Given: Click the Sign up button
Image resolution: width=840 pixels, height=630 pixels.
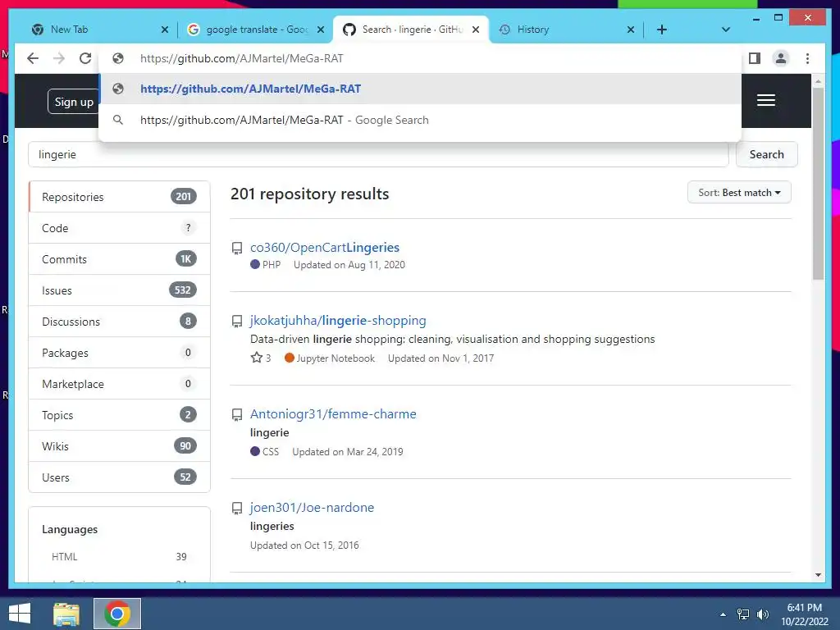Looking at the screenshot, I should tap(73, 102).
